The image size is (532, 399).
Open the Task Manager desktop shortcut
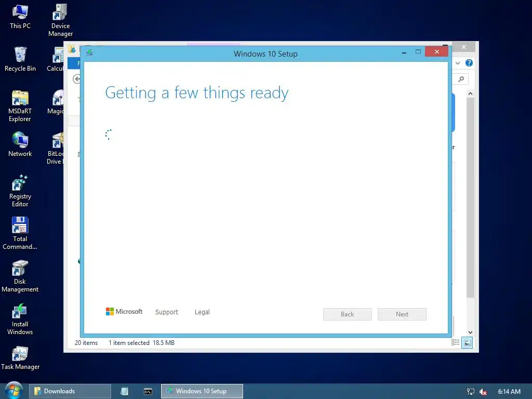point(20,358)
